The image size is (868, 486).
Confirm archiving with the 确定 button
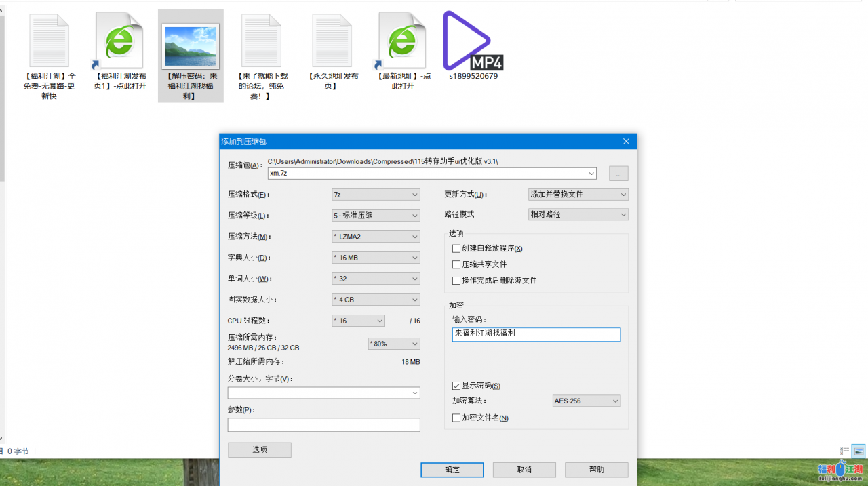coord(452,469)
